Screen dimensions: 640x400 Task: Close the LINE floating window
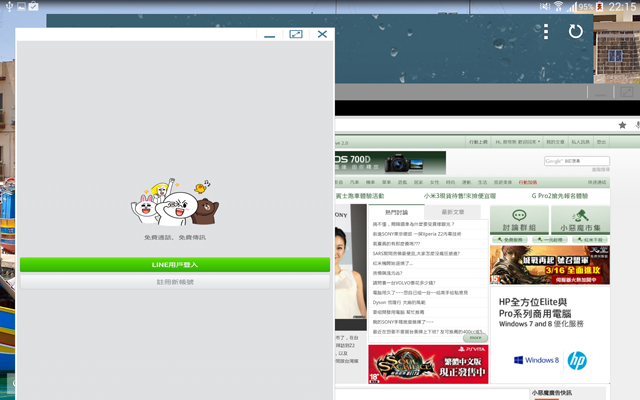pos(322,34)
